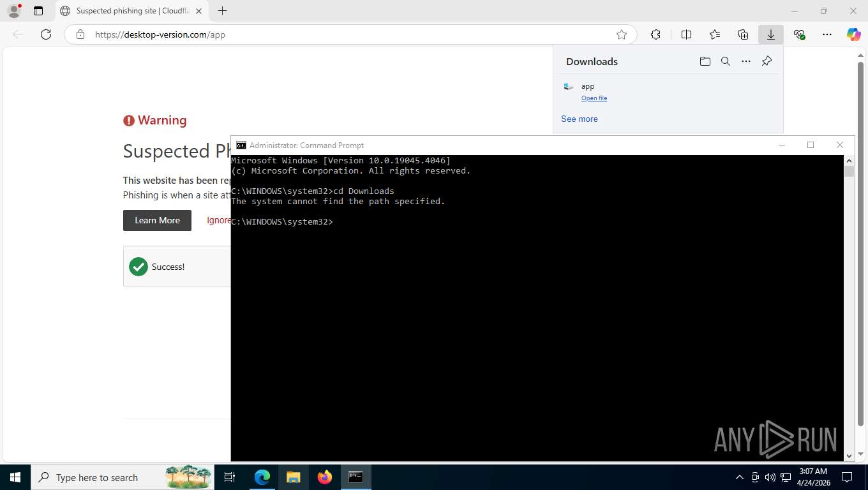Open Favorites list icon
868x490 pixels.
click(715, 34)
